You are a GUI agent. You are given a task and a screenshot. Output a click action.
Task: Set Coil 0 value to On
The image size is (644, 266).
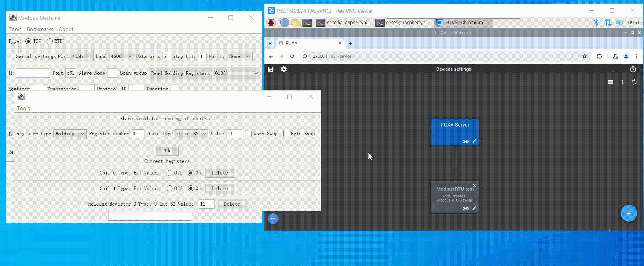tap(191, 173)
